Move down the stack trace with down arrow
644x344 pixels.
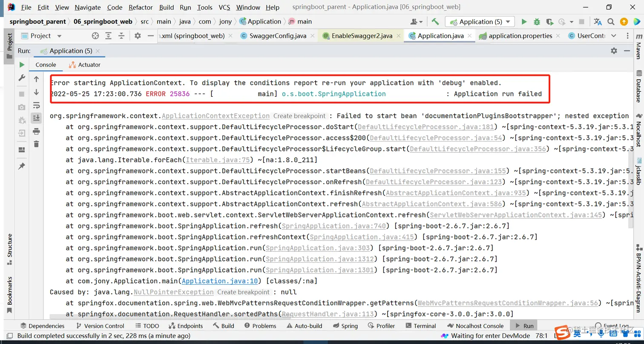pos(36,92)
